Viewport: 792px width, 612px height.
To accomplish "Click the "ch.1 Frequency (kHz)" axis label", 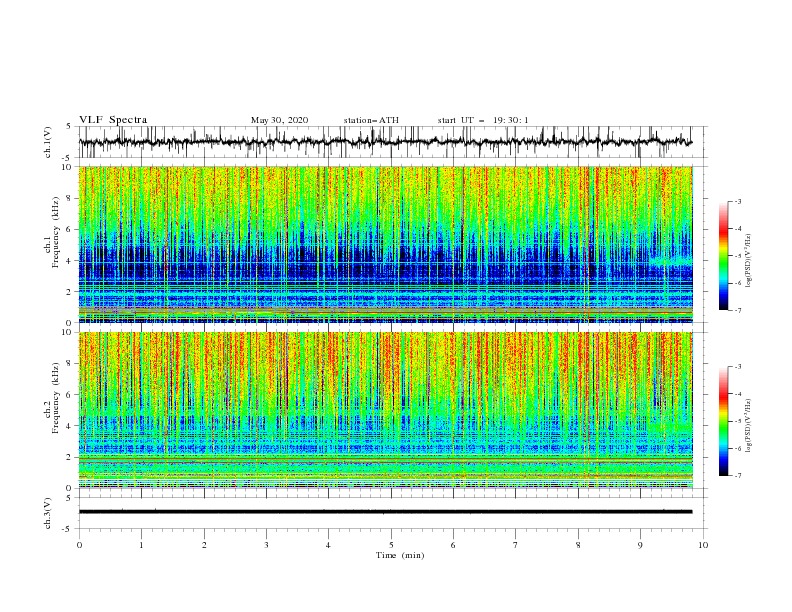I will coord(52,233).
